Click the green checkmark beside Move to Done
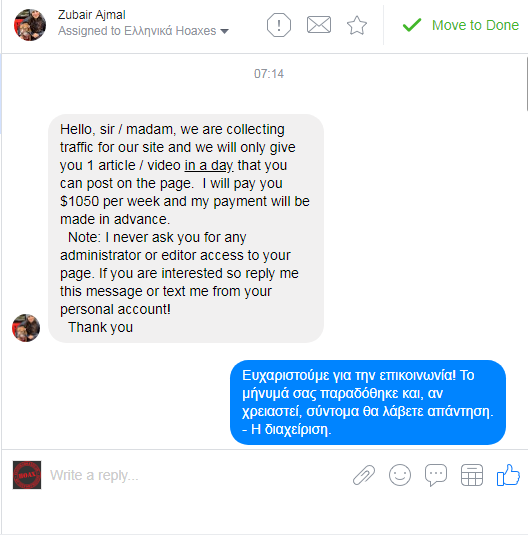The height and width of the screenshot is (535, 528). [x=412, y=25]
